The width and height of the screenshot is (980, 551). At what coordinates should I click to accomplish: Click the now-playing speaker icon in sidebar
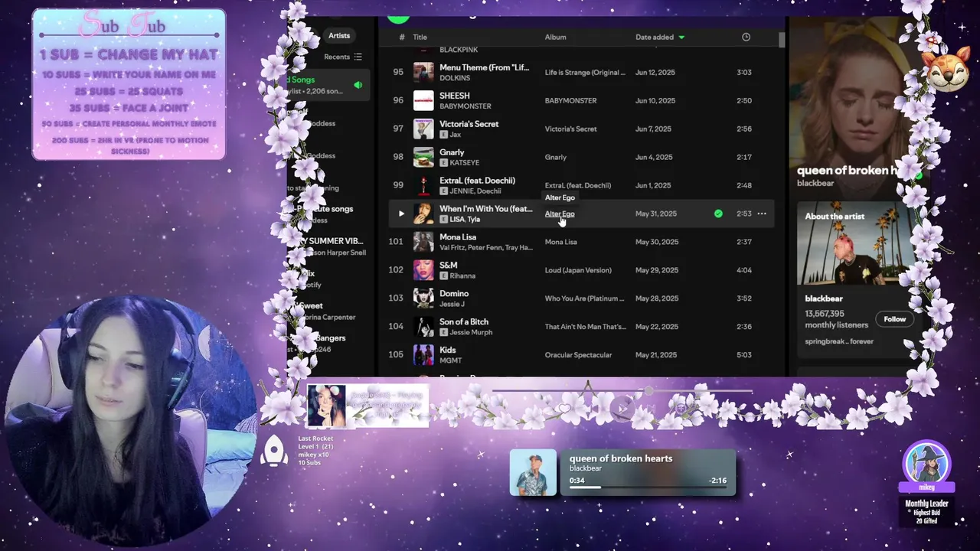[358, 85]
